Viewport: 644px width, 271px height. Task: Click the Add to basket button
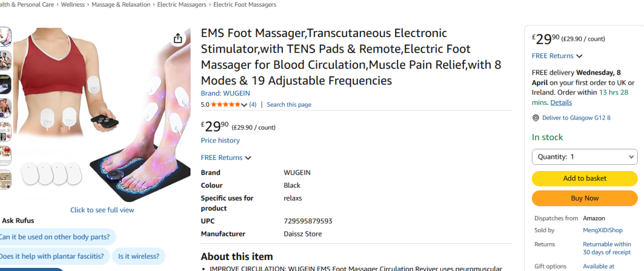pyautogui.click(x=584, y=178)
